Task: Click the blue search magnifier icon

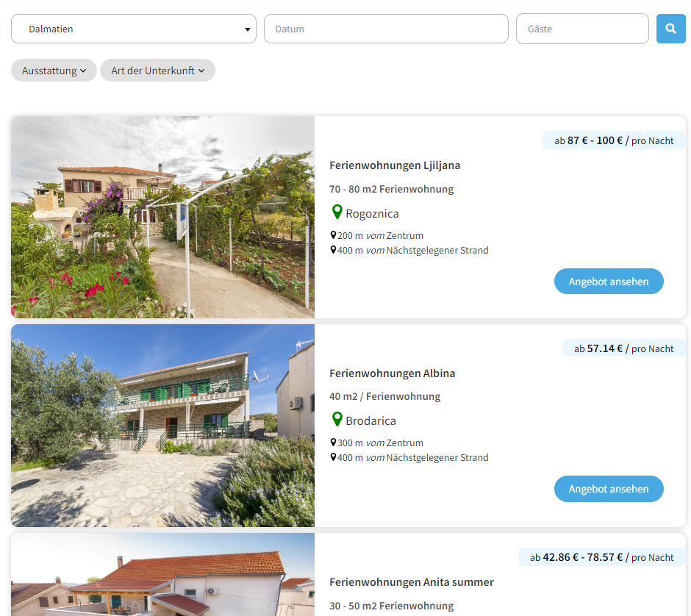Action: pyautogui.click(x=670, y=29)
